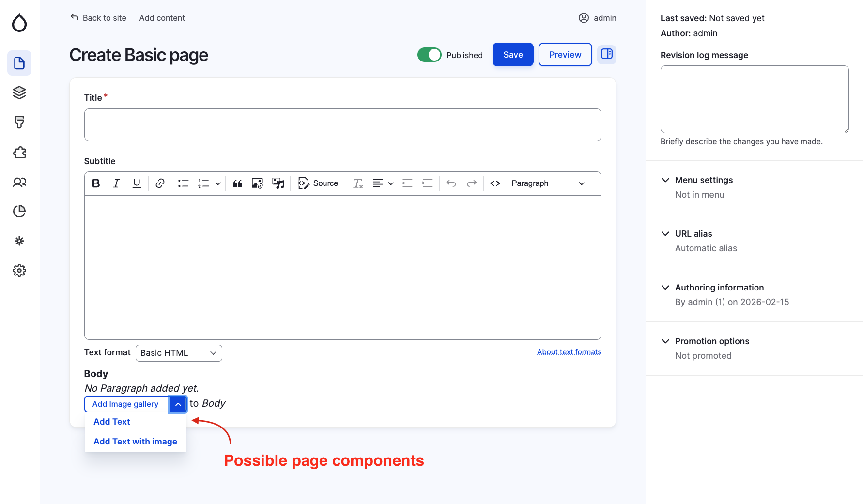Toggle italic text in editor toolbar
Screen dimensions: 863x504
point(116,183)
